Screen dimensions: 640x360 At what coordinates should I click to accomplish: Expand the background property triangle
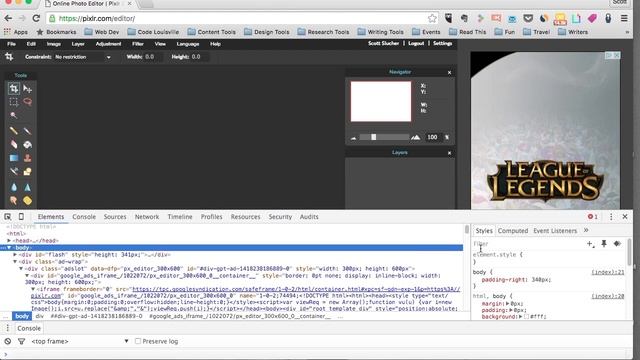(521, 316)
